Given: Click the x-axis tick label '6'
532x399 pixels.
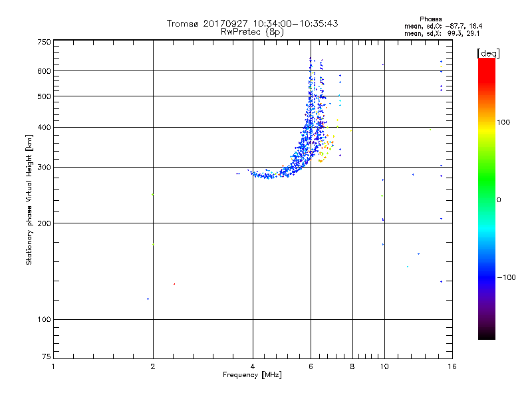Looking at the screenshot, I should coord(311,366).
